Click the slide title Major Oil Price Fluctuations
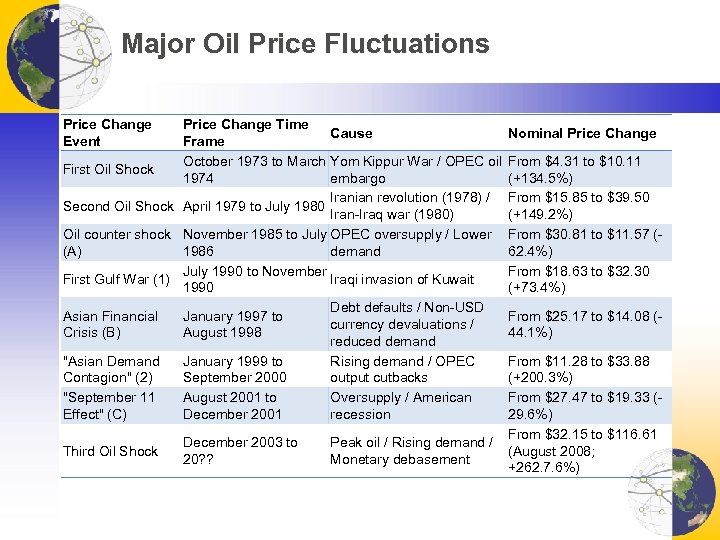 [305, 45]
